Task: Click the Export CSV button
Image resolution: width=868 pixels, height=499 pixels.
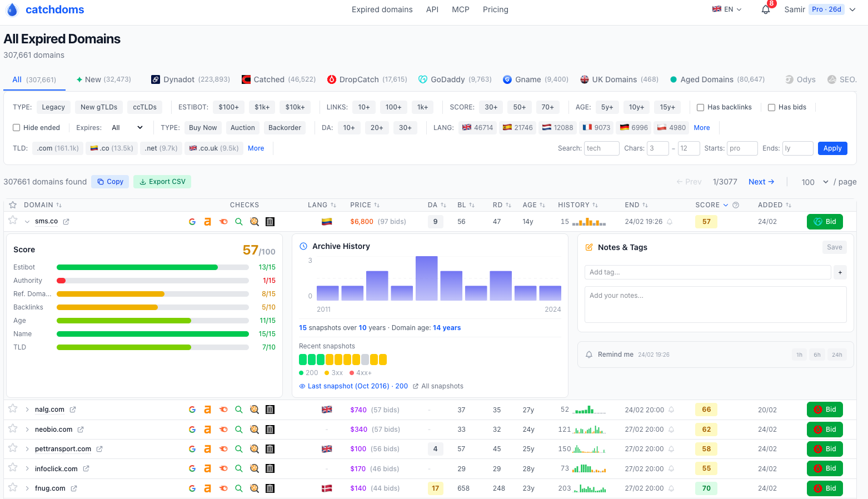Action: (x=162, y=182)
